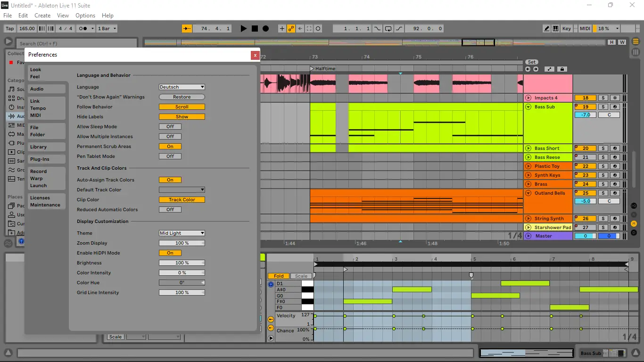Screen dimensions: 644x362
Task: Click the Stop button in the transport
Action: tap(255, 29)
